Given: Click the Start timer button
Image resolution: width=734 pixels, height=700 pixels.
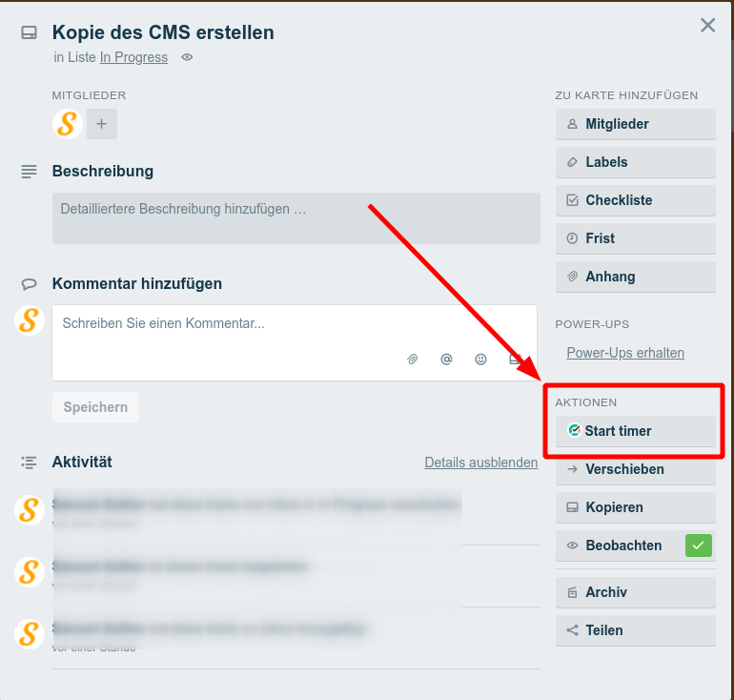Looking at the screenshot, I should click(x=635, y=431).
